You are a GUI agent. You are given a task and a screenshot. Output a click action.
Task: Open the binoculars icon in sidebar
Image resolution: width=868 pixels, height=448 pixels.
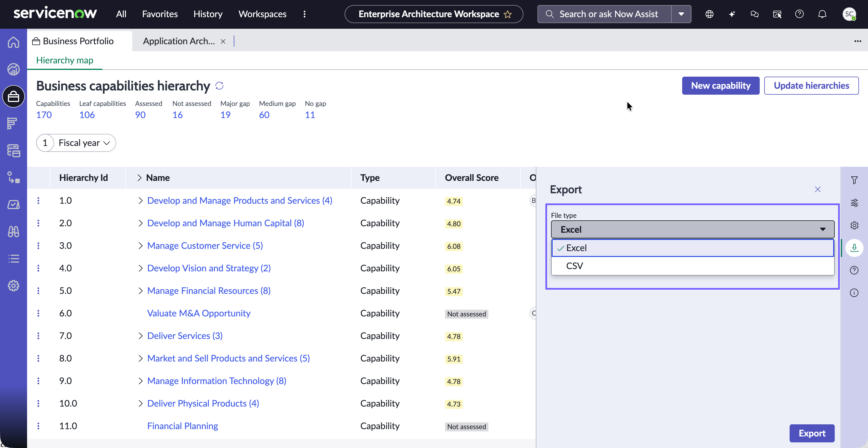(14, 232)
